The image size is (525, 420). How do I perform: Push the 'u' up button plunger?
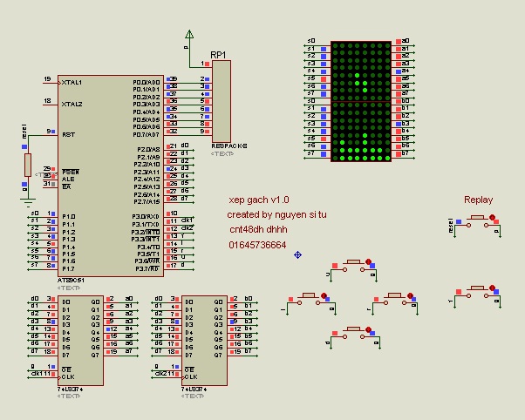353,261
